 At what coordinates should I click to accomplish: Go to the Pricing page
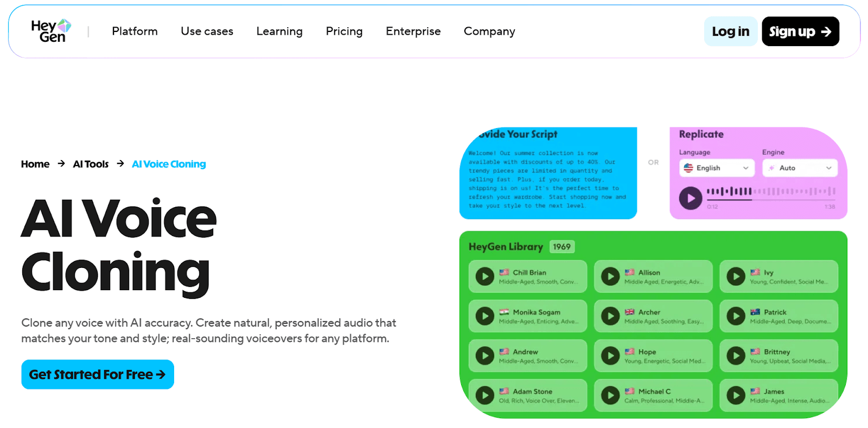[344, 31]
